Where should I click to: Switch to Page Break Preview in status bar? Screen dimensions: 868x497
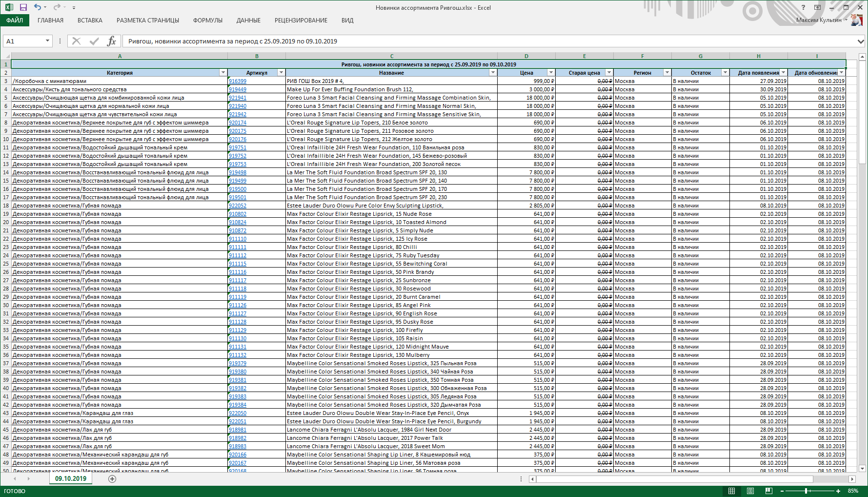click(x=769, y=491)
